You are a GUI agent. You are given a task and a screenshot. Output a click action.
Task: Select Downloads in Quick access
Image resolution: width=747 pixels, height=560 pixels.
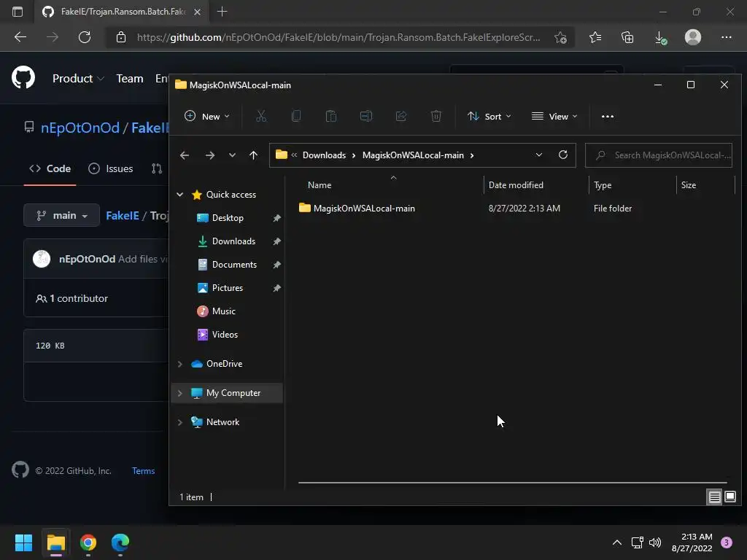233,241
